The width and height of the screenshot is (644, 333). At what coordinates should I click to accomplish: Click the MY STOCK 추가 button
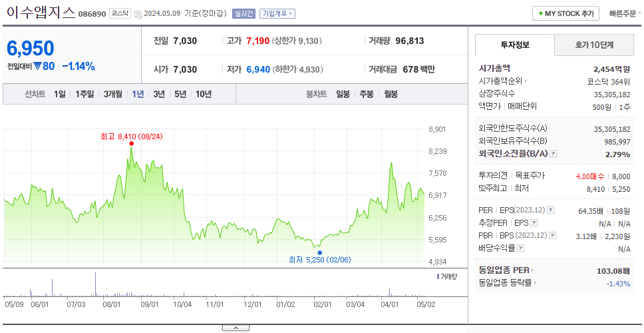565,13
